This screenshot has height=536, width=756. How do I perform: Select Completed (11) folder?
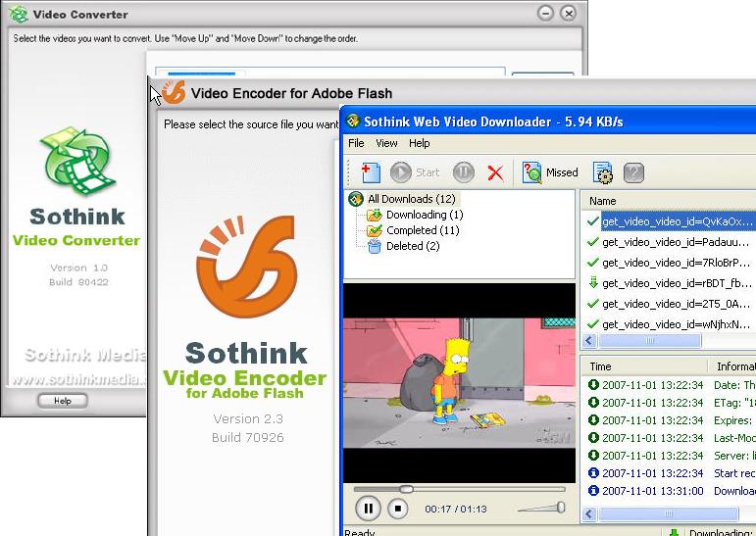click(x=423, y=230)
